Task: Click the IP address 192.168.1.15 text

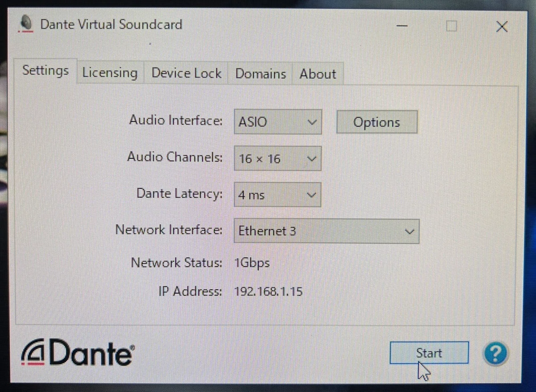Action: point(268,292)
